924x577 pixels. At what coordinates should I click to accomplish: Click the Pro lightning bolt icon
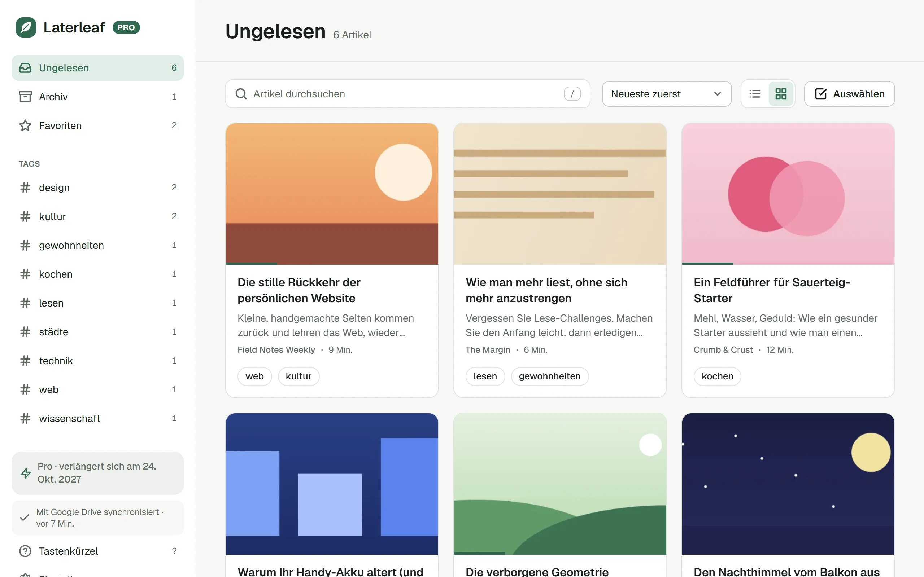[x=26, y=473]
